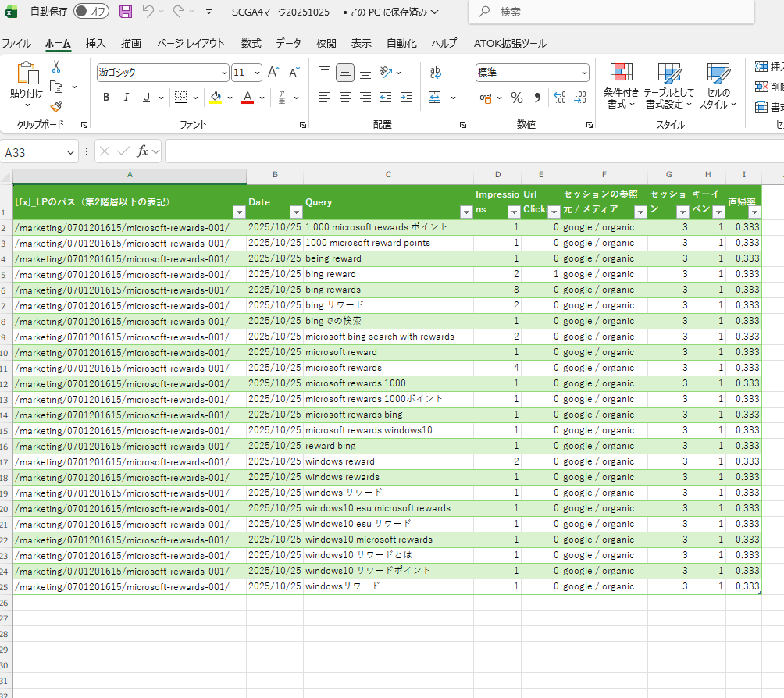This screenshot has height=698, width=784.
Task: Click the Cut scissors icon
Action: pos(56,68)
